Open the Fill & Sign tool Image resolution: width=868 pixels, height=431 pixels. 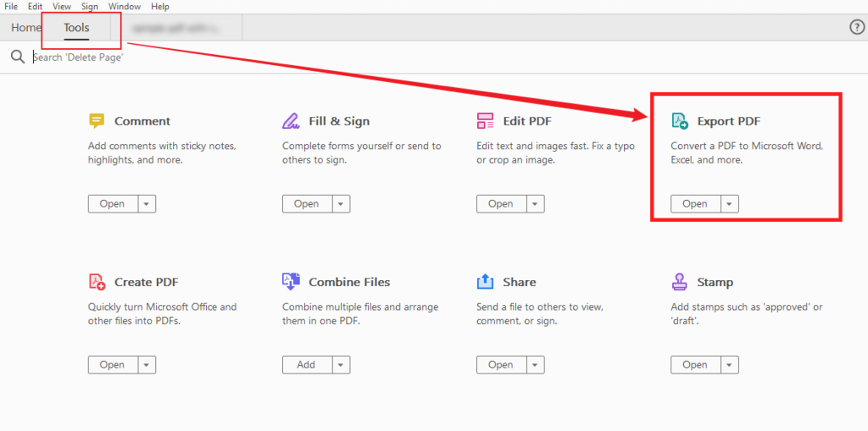click(x=307, y=203)
